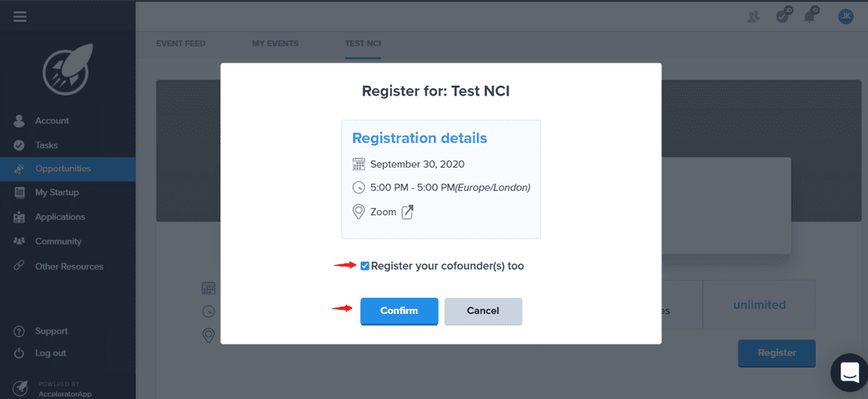
Task: Select the Test NCI tab
Action: tap(362, 43)
